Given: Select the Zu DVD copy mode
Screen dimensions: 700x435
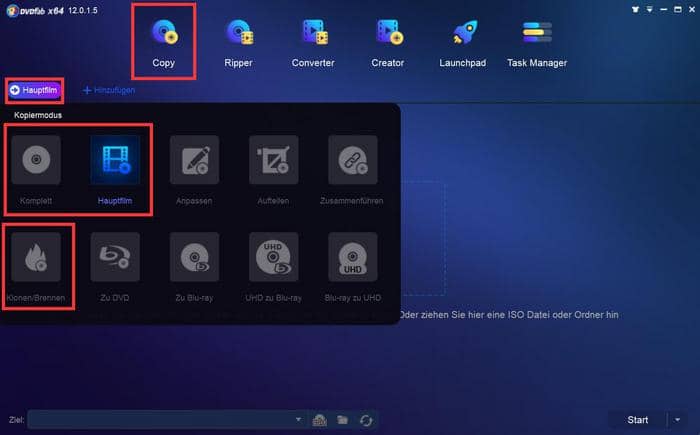Looking at the screenshot, I should [115, 257].
